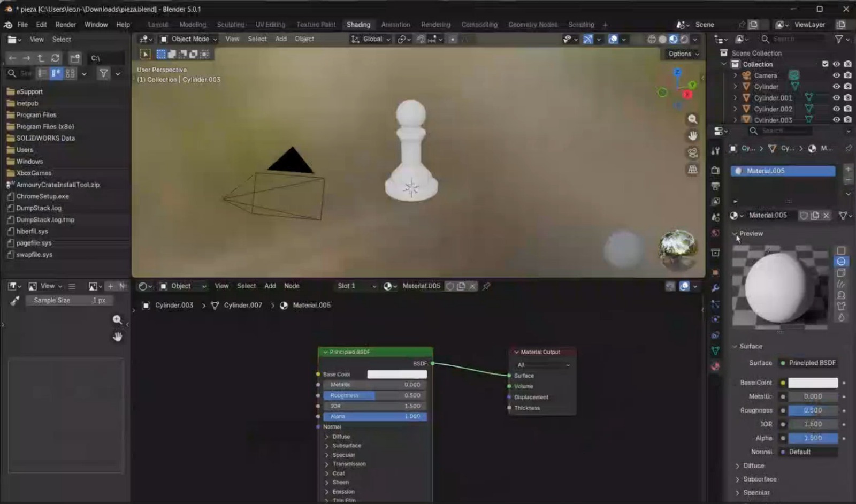Toggle proportional editing in viewport header

[452, 39]
